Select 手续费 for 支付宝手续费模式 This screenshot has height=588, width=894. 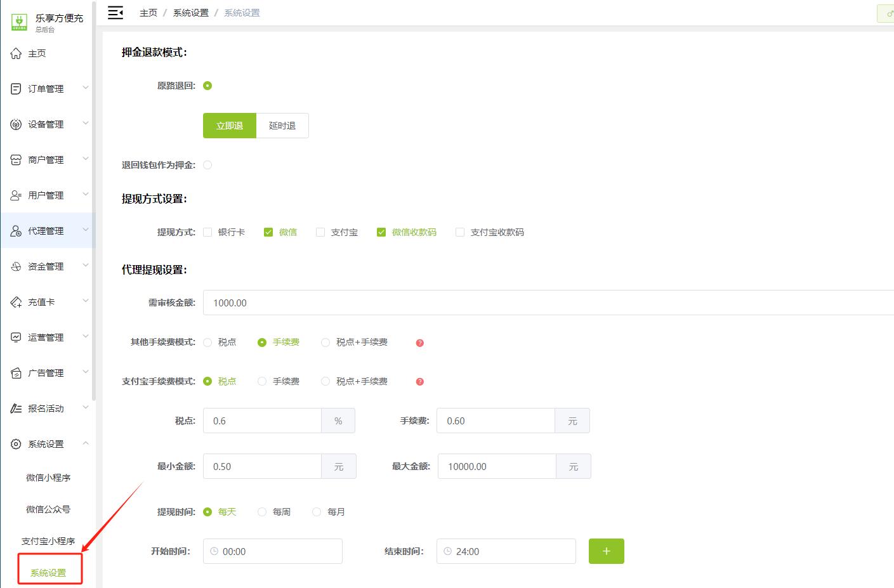pyautogui.click(x=262, y=381)
